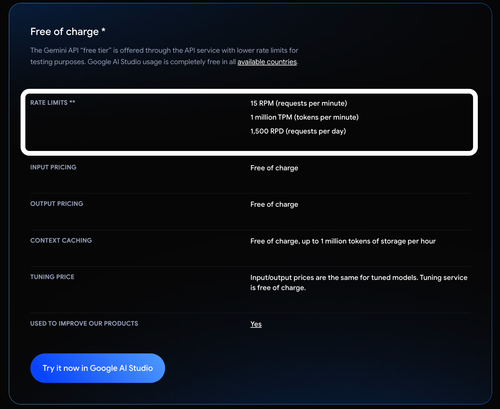Viewport: 500px width, 409px height.
Task: Click the 'Try it now in Google AI Studio' button
Action: 98,368
